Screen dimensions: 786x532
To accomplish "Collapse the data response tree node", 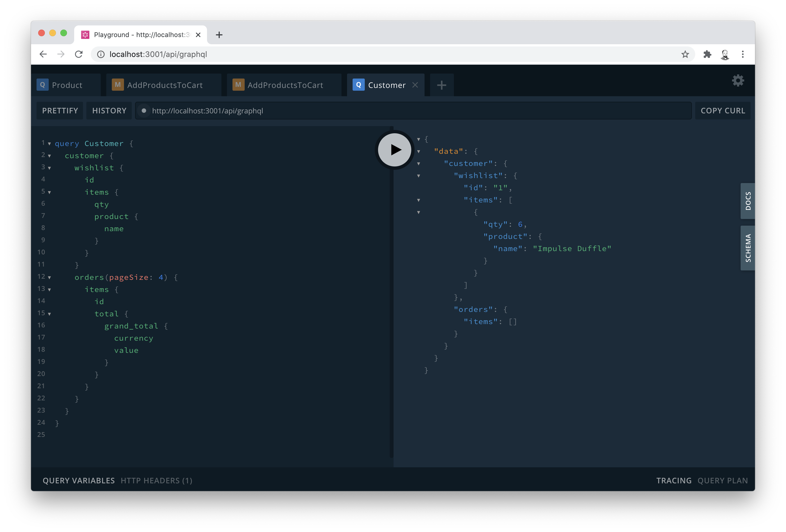I will pos(419,151).
